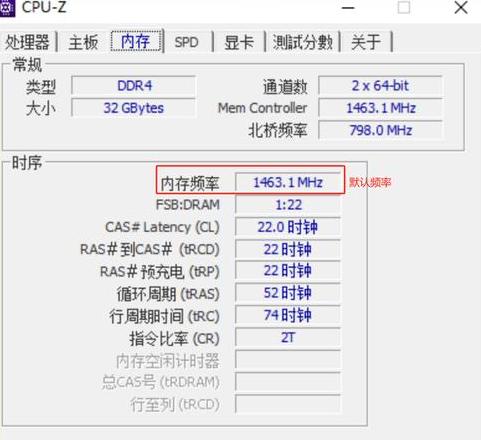Click the 798.0 MHz 北桥频率 value
Viewport: 481px width, 440px height.
tap(380, 130)
